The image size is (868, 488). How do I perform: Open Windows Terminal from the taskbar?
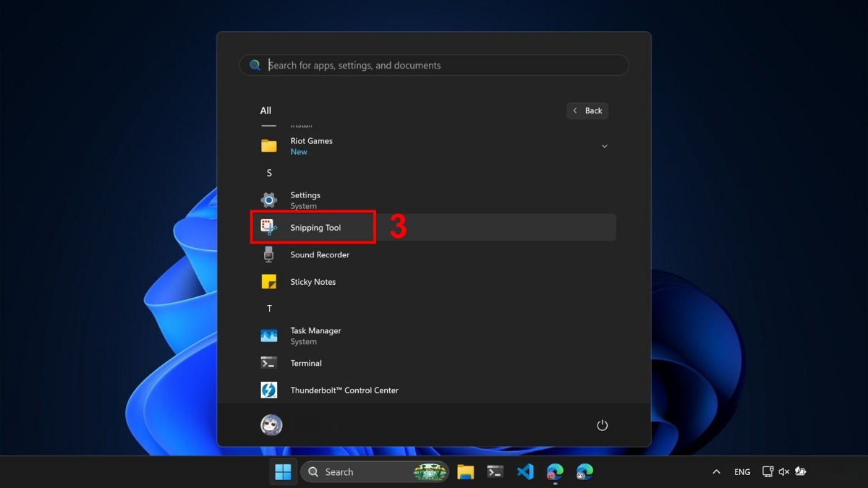click(495, 471)
